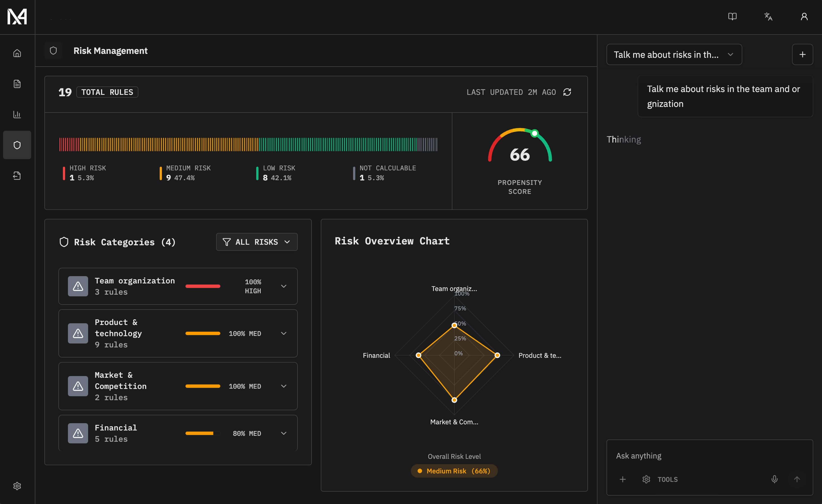Open the user account profile icon
This screenshot has width=822, height=504.
point(804,17)
